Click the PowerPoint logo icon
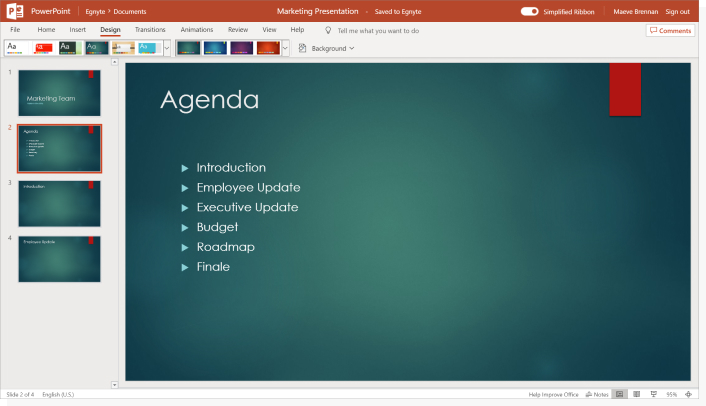 15,11
